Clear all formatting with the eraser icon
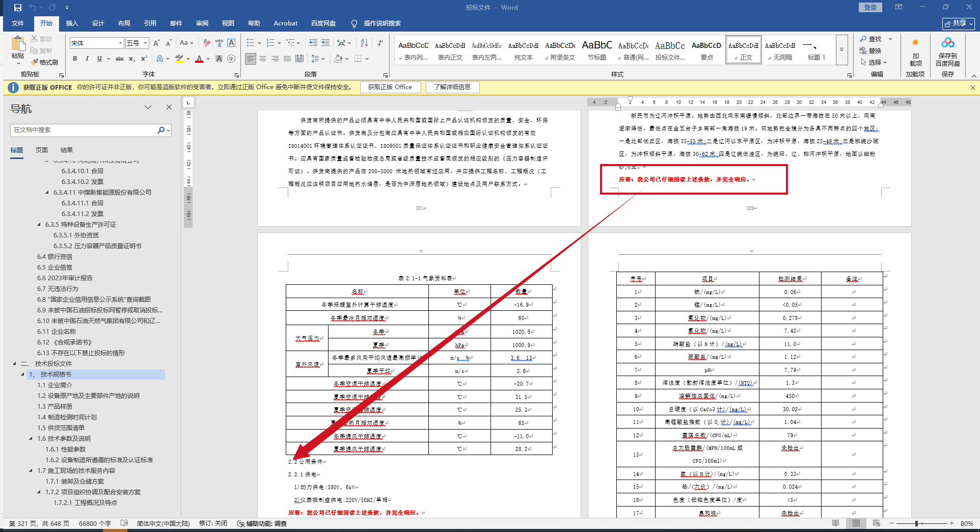The height and width of the screenshot is (532, 980). click(x=207, y=43)
